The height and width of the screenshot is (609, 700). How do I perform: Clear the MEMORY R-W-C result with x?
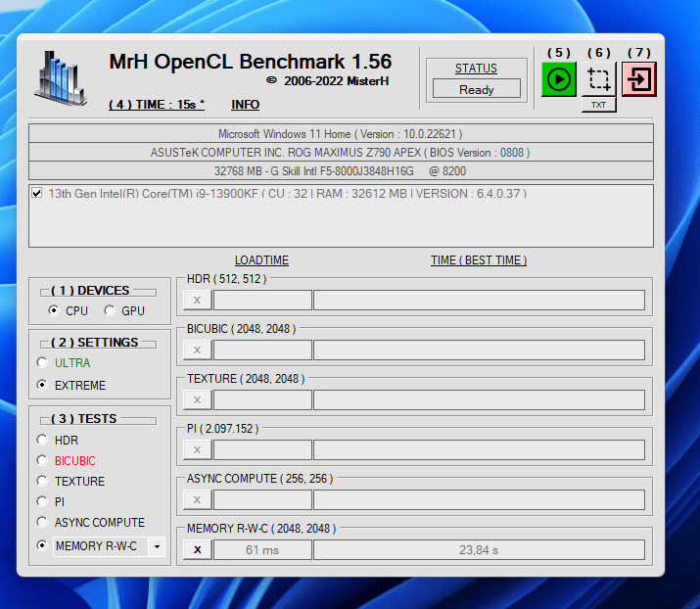coord(198,550)
